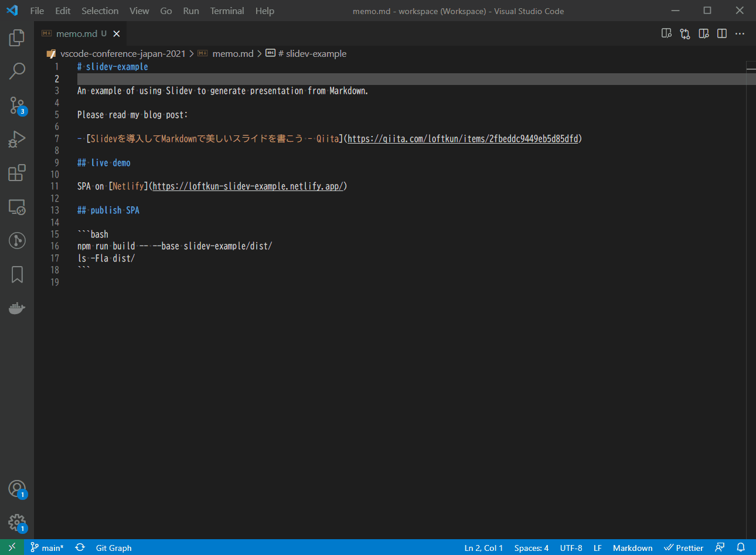Open the Help menu
The width and height of the screenshot is (756, 555).
[x=265, y=11]
